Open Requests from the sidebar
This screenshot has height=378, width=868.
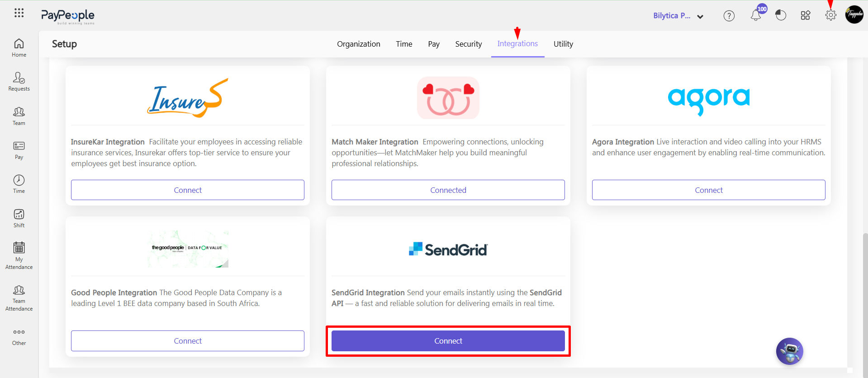(x=19, y=82)
